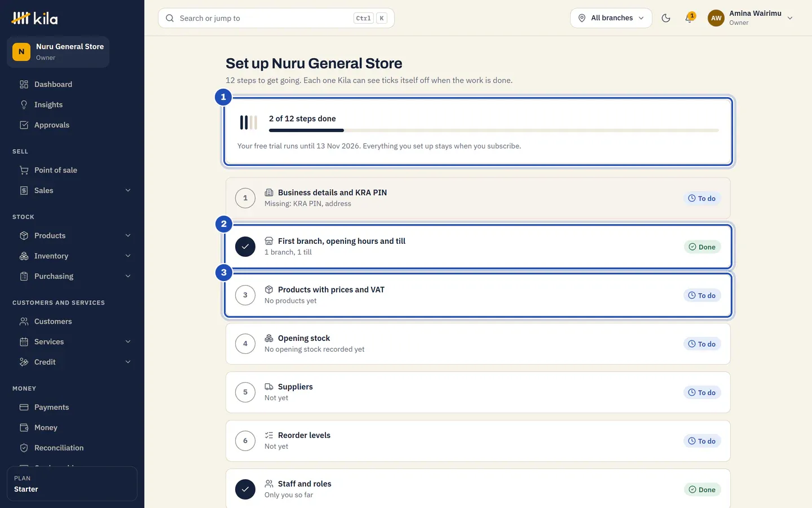Click the Kila logo
This screenshot has height=508, width=812.
(34, 18)
